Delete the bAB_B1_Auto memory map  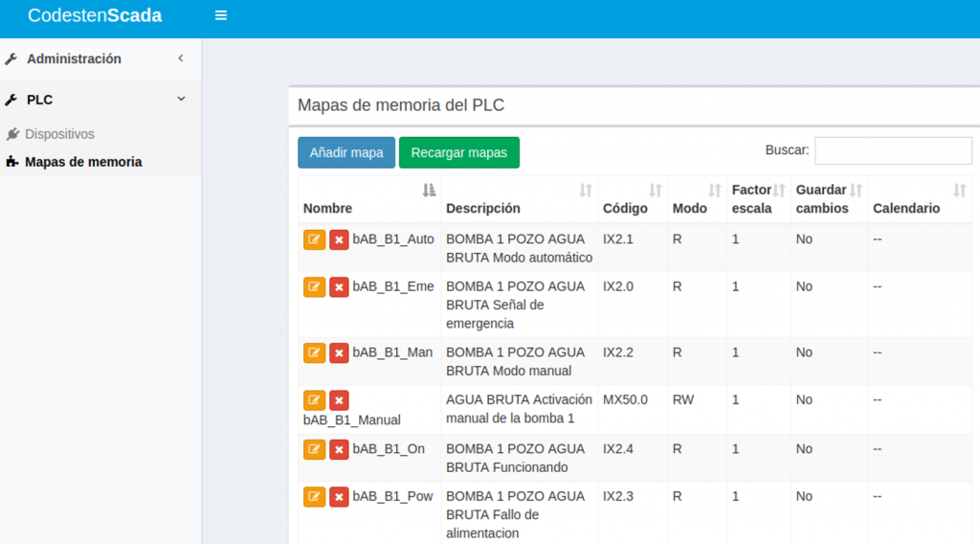(339, 239)
